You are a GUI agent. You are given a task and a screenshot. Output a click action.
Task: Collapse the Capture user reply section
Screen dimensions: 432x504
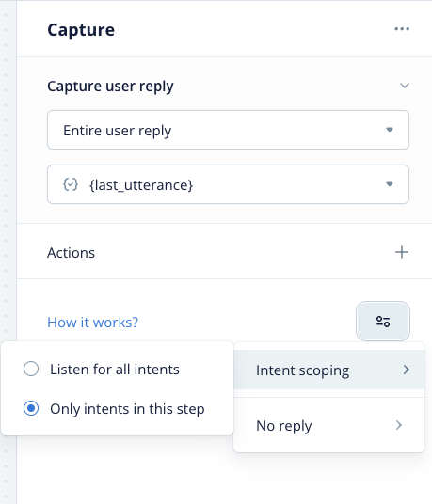pyautogui.click(x=405, y=86)
